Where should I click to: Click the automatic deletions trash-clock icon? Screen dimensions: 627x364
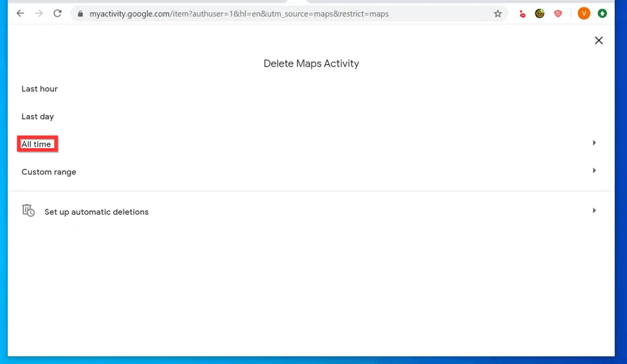tap(28, 210)
